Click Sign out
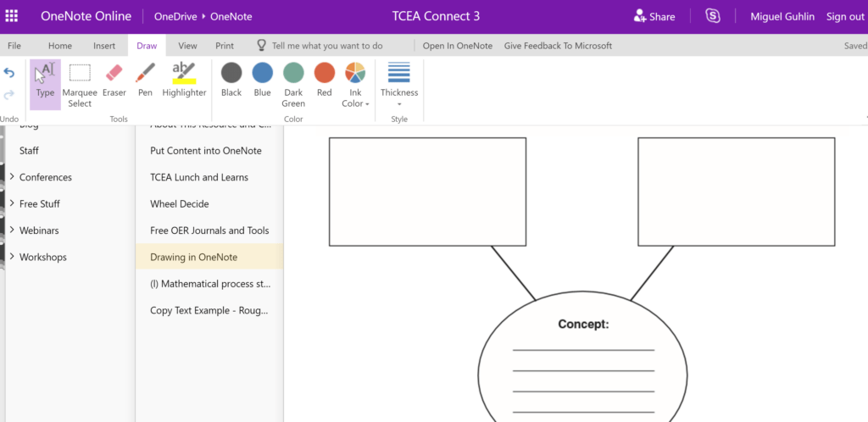The image size is (868, 422). click(x=845, y=17)
